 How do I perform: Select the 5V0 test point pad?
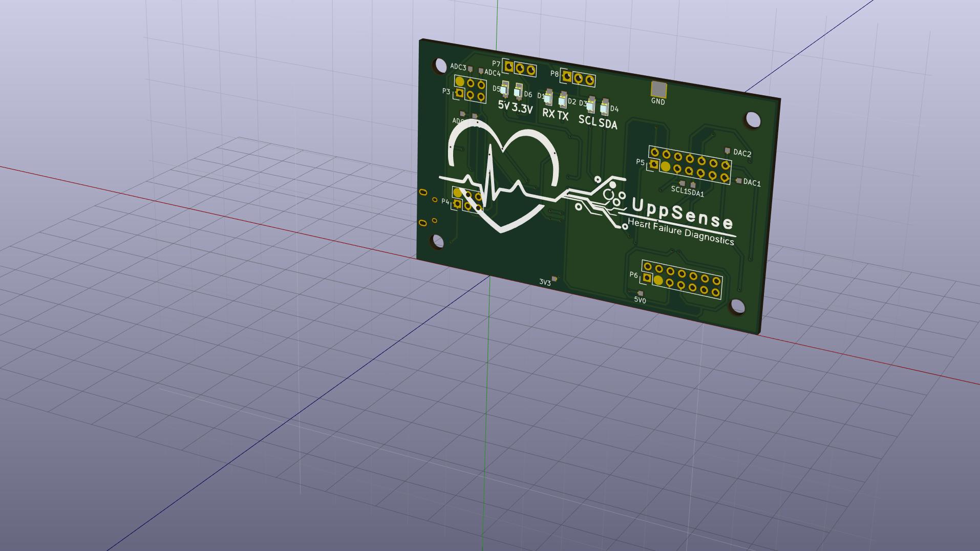tap(640, 293)
